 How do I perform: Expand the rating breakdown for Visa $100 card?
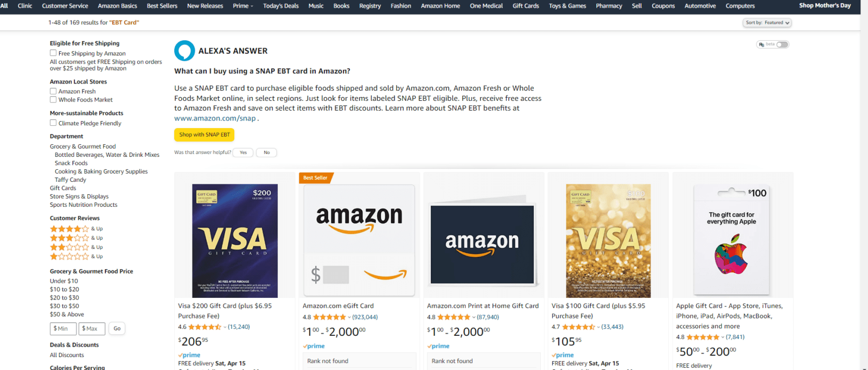[598, 327]
